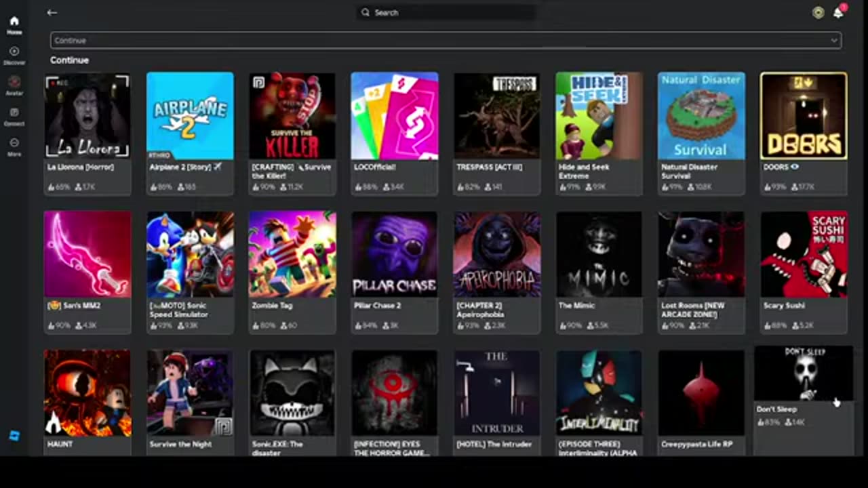Open the Survive the Night thumbnail
This screenshot has height=488, width=868.
coord(190,392)
